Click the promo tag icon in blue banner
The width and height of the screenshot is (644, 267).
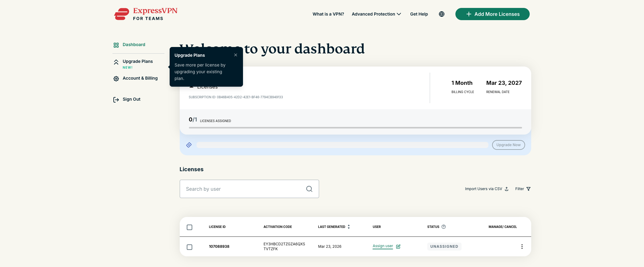click(x=189, y=145)
